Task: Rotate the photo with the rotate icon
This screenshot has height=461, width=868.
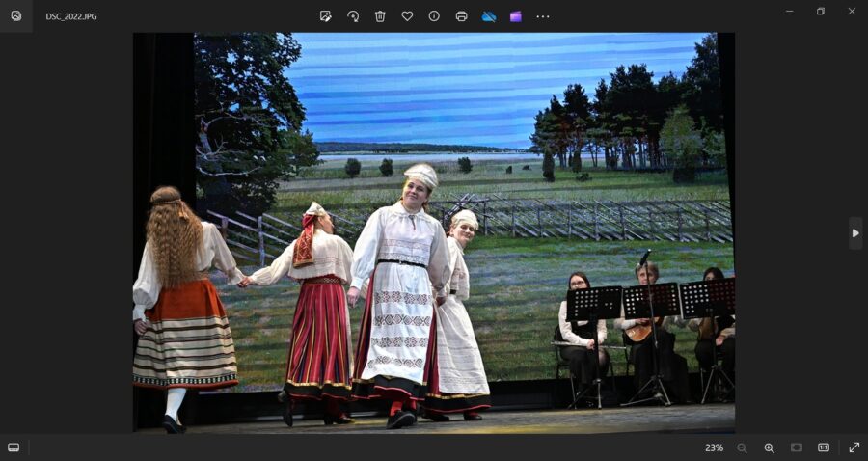Action: (x=353, y=16)
